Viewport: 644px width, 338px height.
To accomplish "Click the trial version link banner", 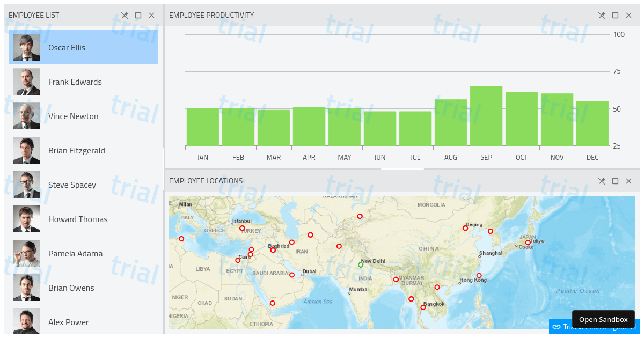I will tap(594, 327).
